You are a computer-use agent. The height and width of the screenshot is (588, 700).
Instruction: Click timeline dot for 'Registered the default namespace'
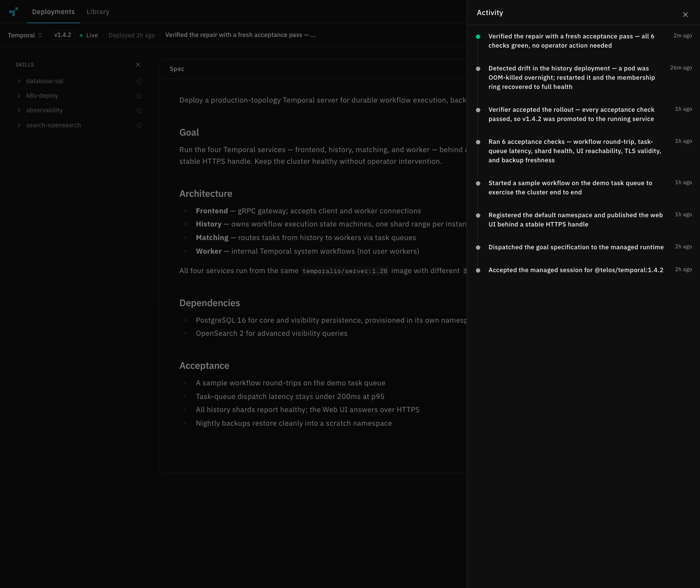click(x=478, y=215)
